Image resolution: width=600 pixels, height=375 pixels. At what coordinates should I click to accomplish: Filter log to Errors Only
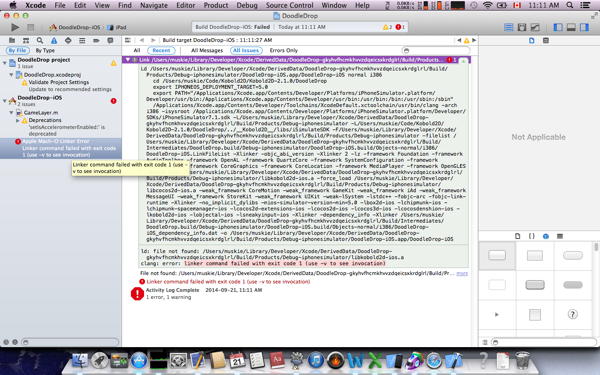[x=284, y=50]
